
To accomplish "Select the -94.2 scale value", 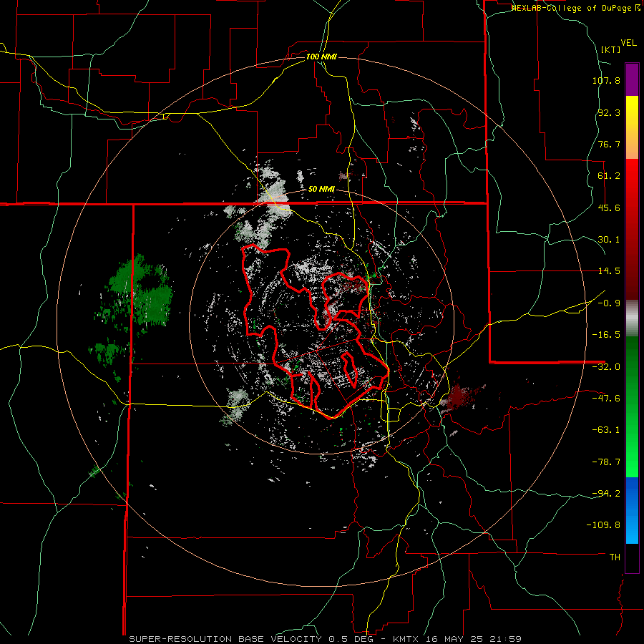I will point(606,493).
